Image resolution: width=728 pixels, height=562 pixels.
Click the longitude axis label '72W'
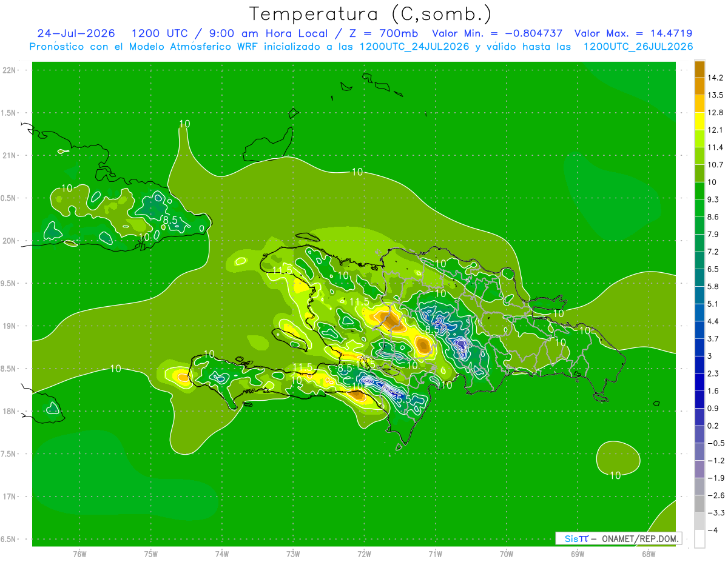(364, 554)
